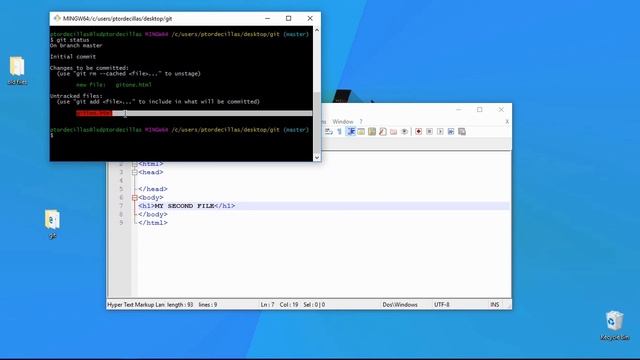Open the Function List icon
This screenshot has width=640, height=360.
coord(382,131)
